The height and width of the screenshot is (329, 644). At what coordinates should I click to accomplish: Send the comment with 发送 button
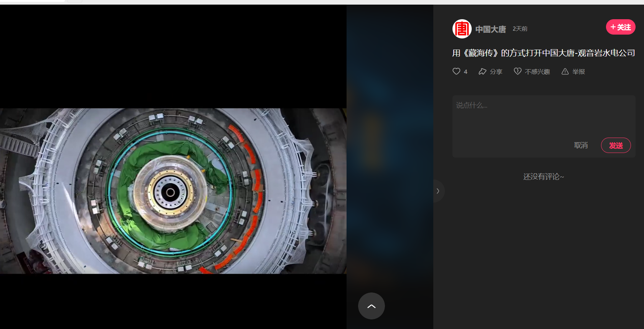pyautogui.click(x=616, y=145)
